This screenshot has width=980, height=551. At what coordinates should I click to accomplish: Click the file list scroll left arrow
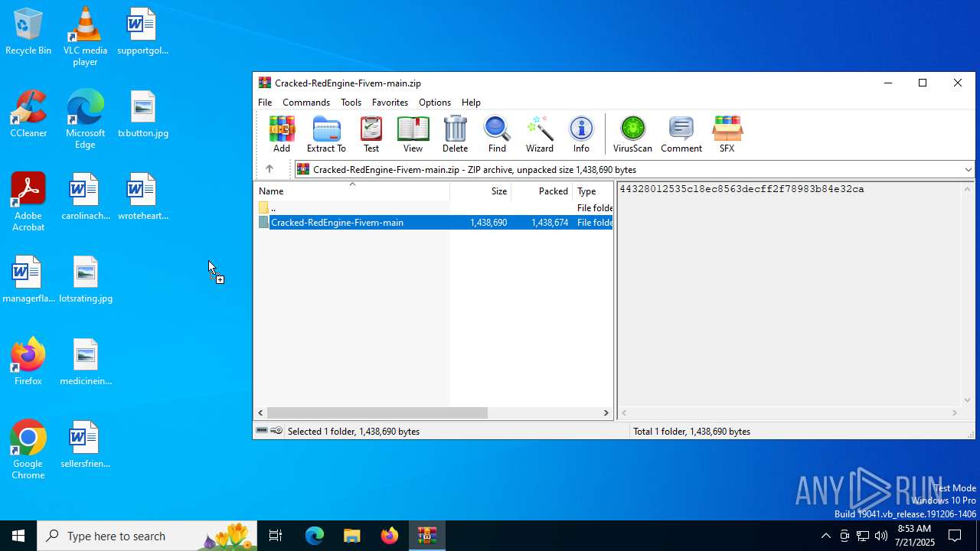tap(260, 412)
